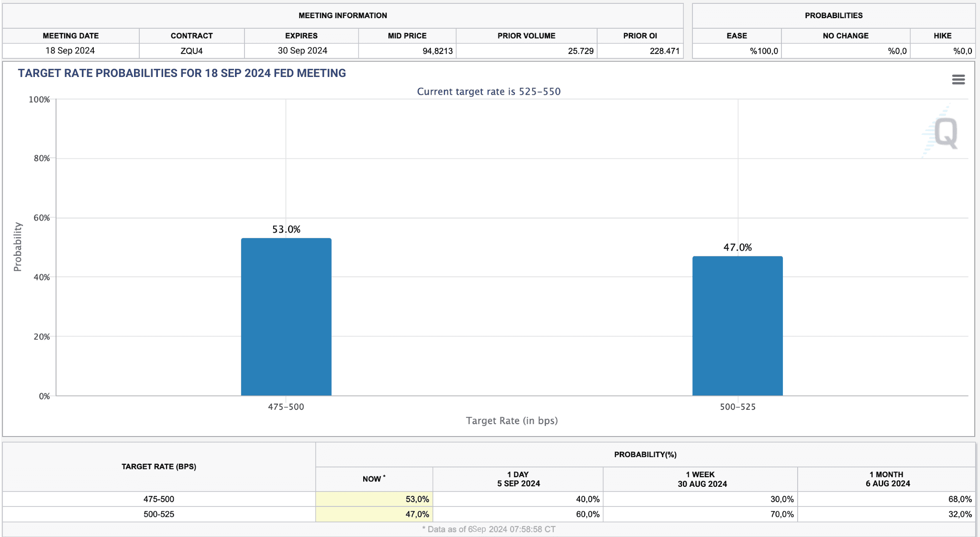Click the 70,0% one week cell

click(701, 515)
